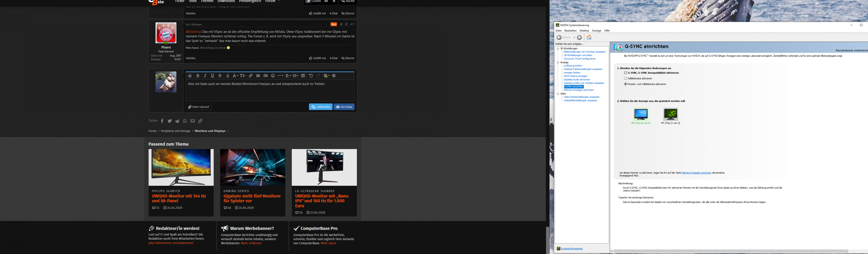Collapse the Video tree node
The image size is (868, 254).
(x=558, y=94)
